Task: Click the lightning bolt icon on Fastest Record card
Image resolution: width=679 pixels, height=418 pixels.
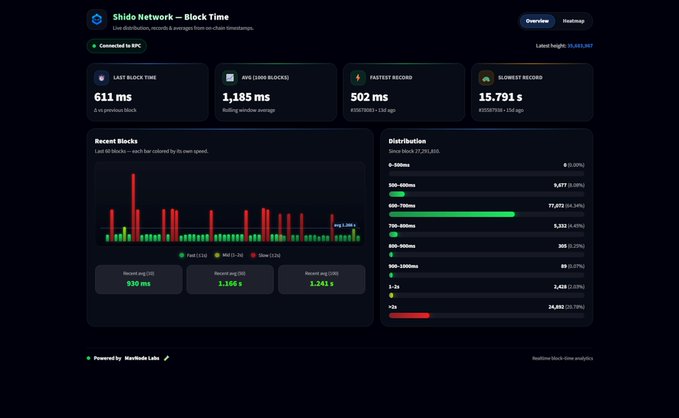Action: 358,78
